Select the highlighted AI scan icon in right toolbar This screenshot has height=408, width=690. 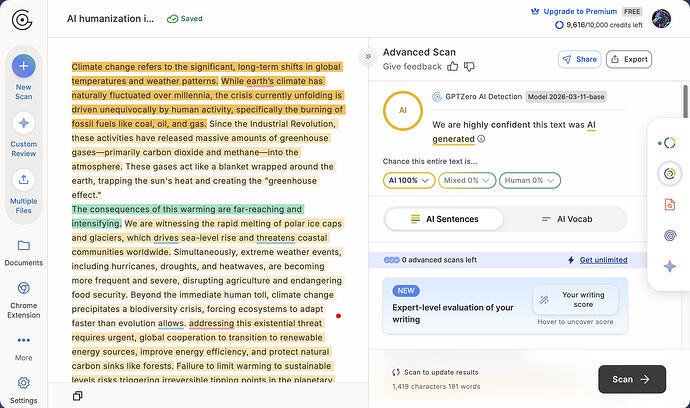point(669,173)
